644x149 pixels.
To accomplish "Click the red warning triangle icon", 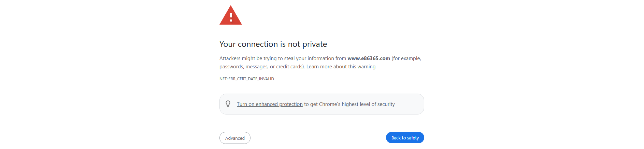I will [x=231, y=15].
